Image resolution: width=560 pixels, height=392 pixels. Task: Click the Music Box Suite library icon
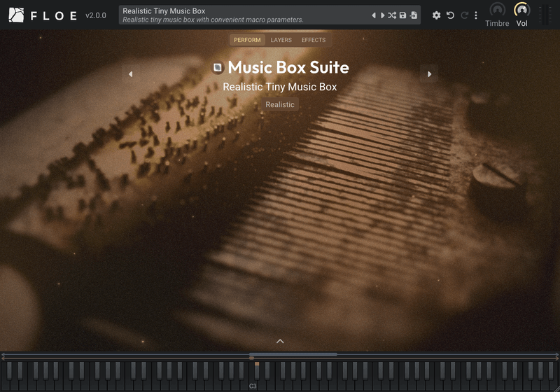tap(218, 67)
